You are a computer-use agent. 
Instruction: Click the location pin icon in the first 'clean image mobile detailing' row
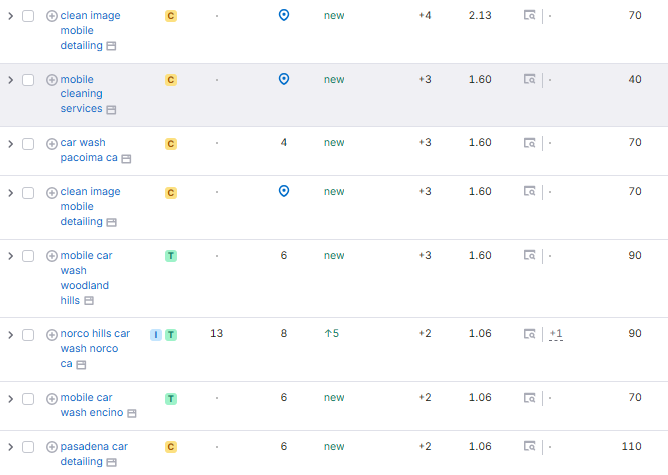click(x=284, y=16)
